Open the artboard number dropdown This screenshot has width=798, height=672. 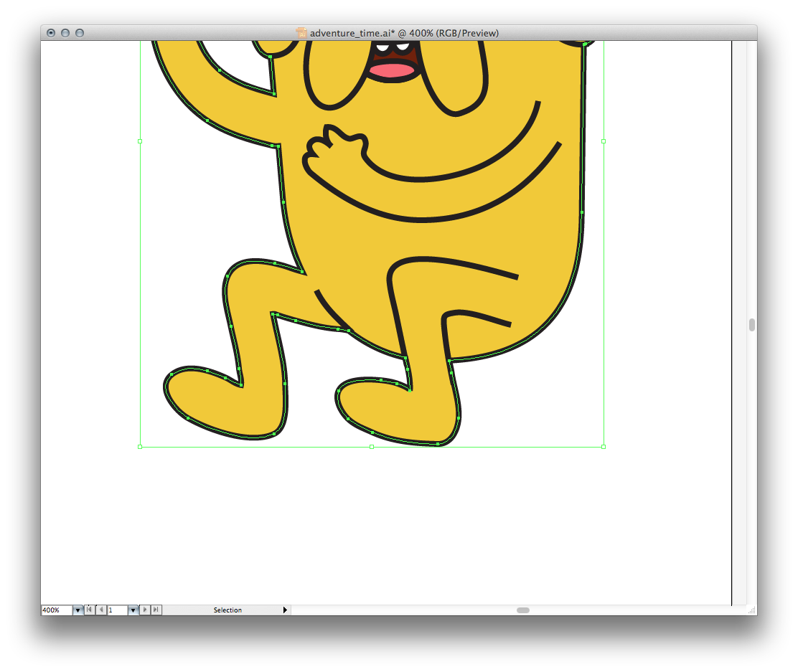point(133,610)
